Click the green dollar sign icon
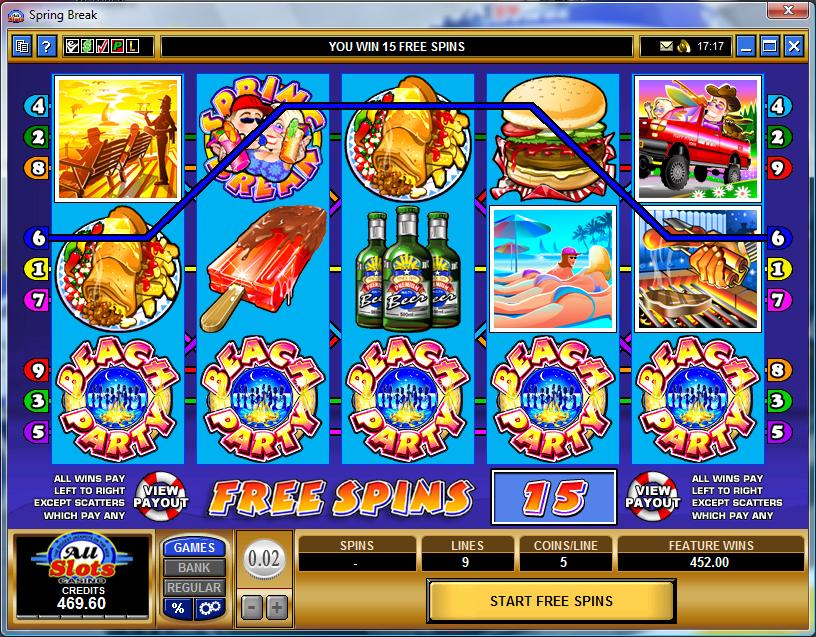 pos(87,47)
